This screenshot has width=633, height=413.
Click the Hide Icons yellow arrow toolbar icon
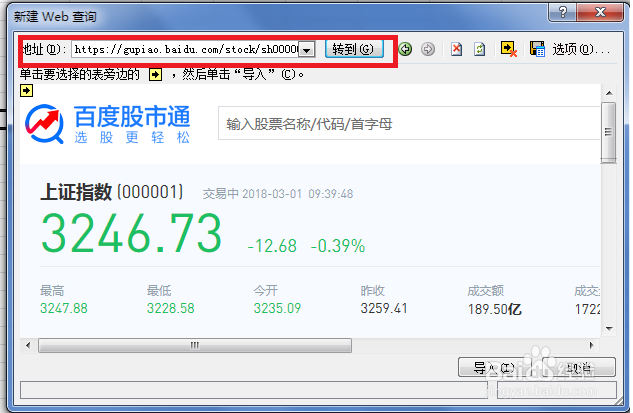tap(509, 49)
